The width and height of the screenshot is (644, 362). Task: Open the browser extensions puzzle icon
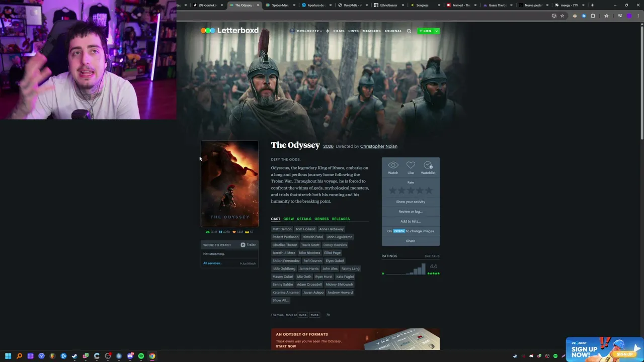click(593, 16)
